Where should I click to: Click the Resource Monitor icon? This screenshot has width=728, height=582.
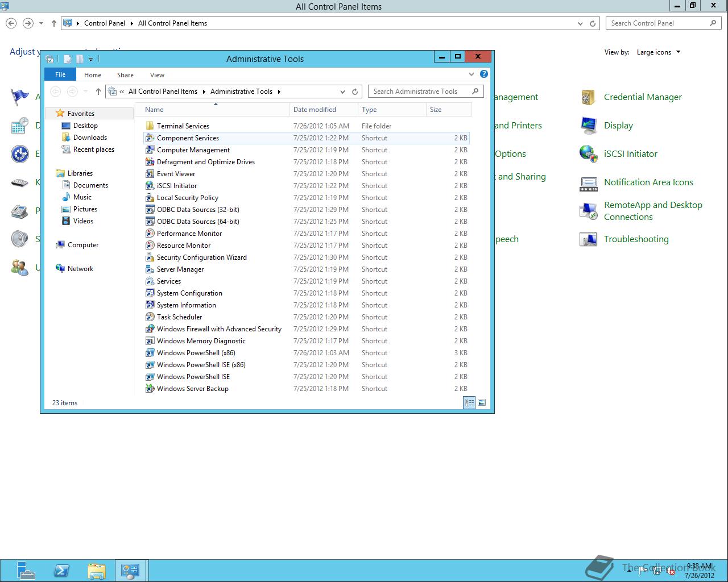[x=150, y=246]
